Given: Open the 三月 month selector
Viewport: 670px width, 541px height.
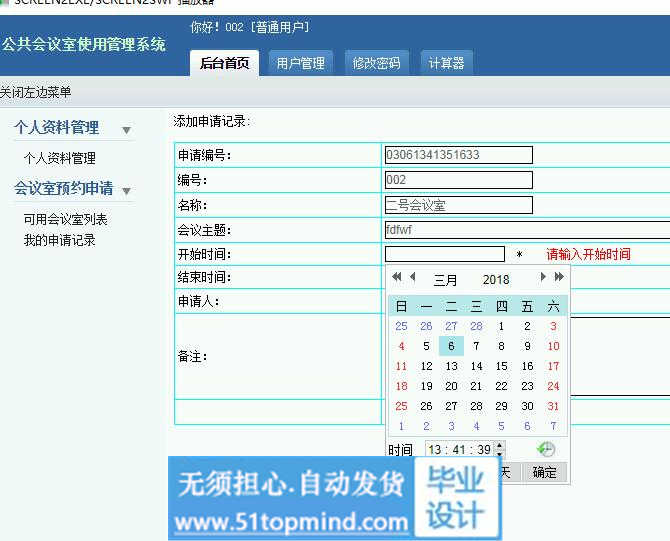Looking at the screenshot, I should (445, 280).
